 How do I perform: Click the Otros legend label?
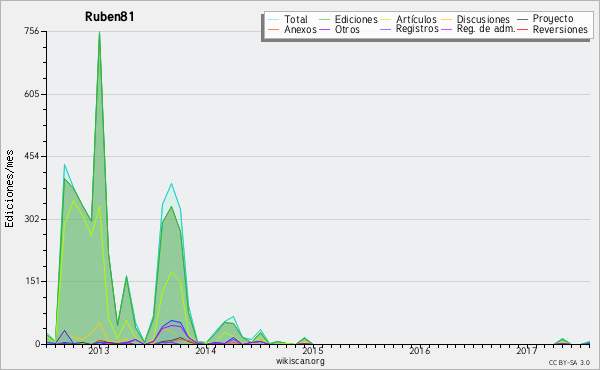[x=347, y=29]
